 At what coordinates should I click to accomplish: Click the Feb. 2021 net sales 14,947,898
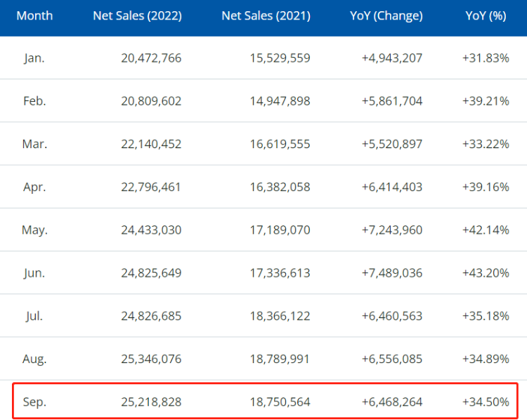click(x=280, y=101)
